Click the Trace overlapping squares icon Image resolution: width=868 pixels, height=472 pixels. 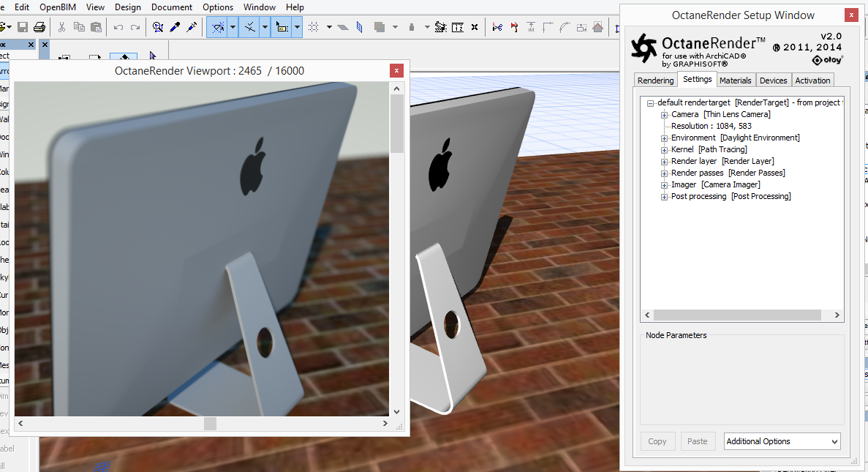[380, 27]
